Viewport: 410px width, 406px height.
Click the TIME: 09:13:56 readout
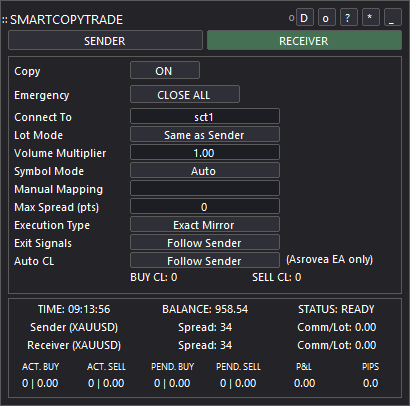pyautogui.click(x=74, y=309)
